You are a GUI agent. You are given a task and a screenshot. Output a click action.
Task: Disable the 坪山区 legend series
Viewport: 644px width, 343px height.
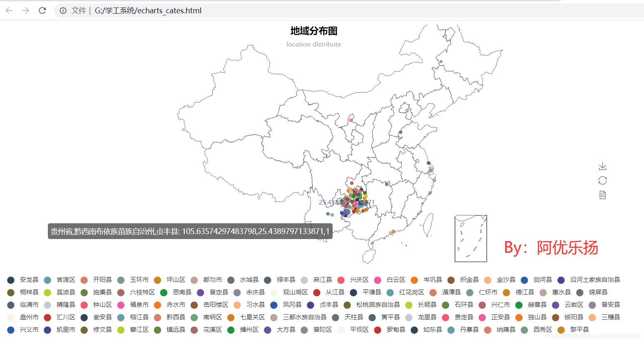pyautogui.click(x=169, y=280)
